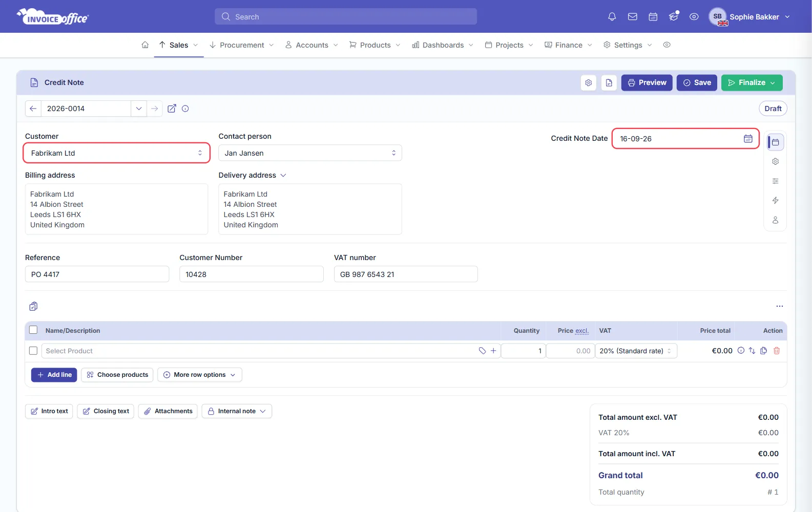Click the VAT number field
Screen dimensions: 812x512
[x=406, y=274]
